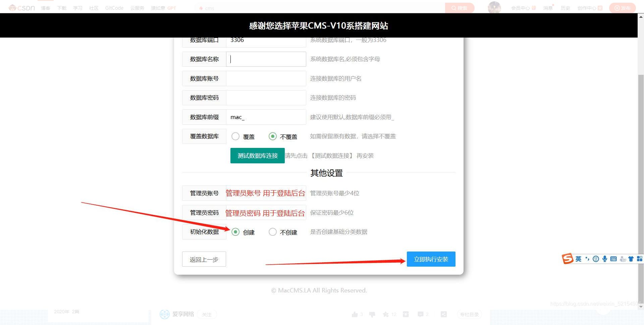This screenshot has height=325, width=644.
Task: Click the scrollbar down arrow
Action: click(641, 306)
